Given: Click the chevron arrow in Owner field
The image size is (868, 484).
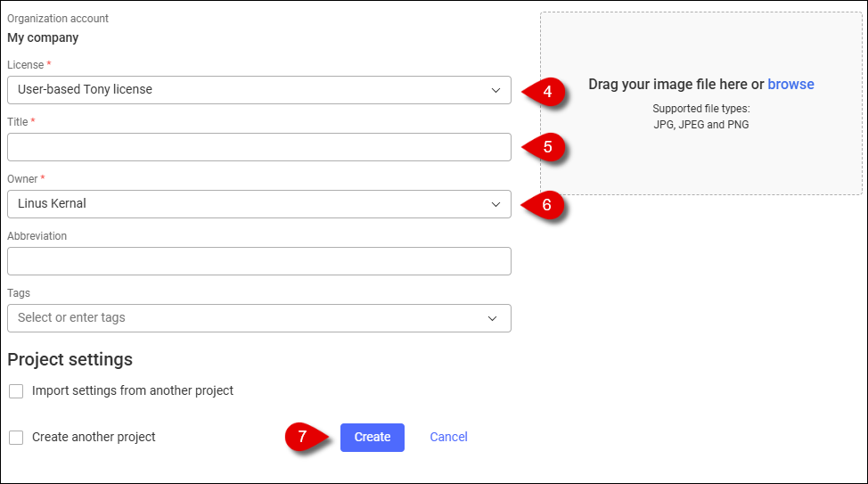Looking at the screenshot, I should pos(496,204).
